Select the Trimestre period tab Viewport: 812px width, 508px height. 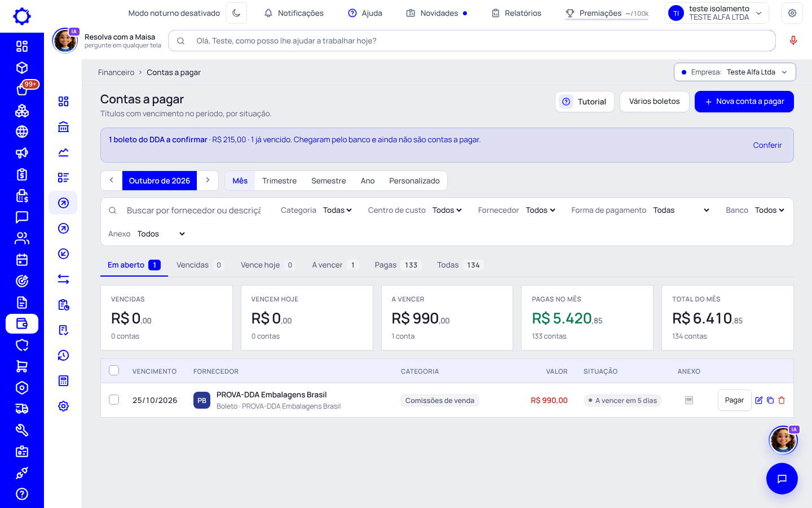coord(279,181)
